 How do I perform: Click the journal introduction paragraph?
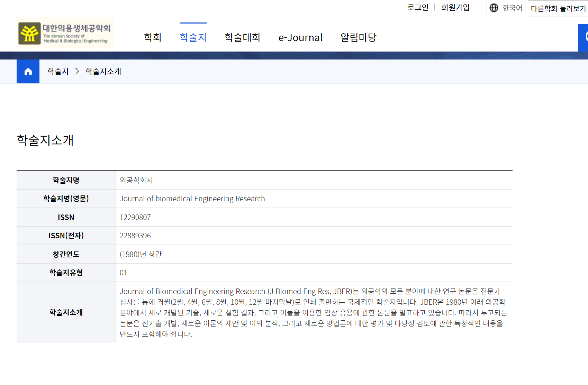click(314, 313)
